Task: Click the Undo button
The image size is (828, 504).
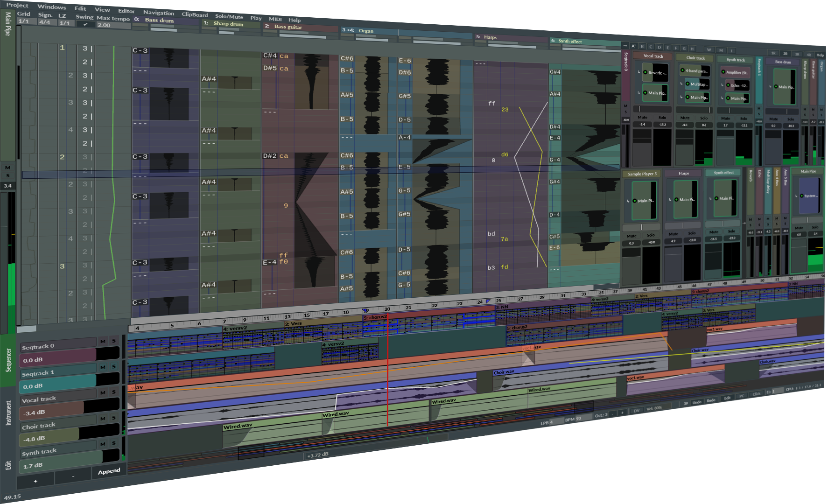Action: (x=697, y=402)
